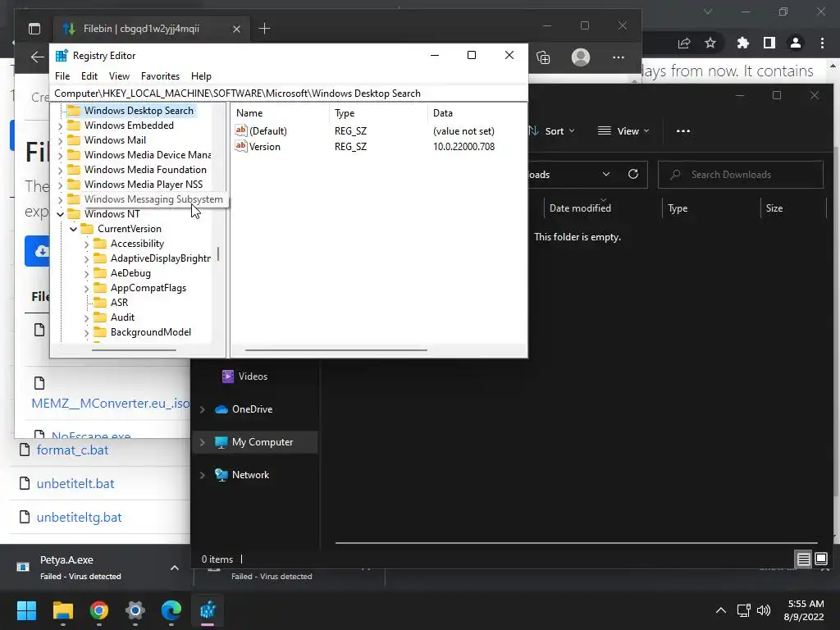Switch to details view layout icon
Image resolution: width=840 pixels, height=630 pixels.
click(803, 559)
